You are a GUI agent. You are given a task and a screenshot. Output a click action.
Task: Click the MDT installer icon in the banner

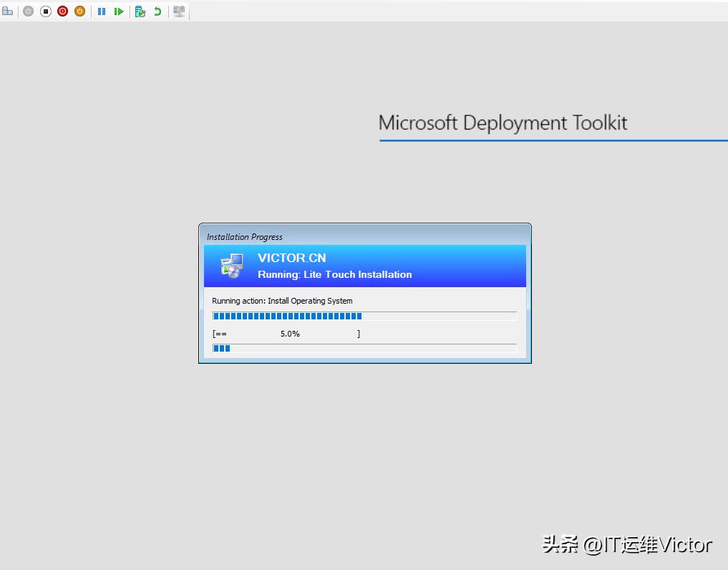(x=231, y=266)
